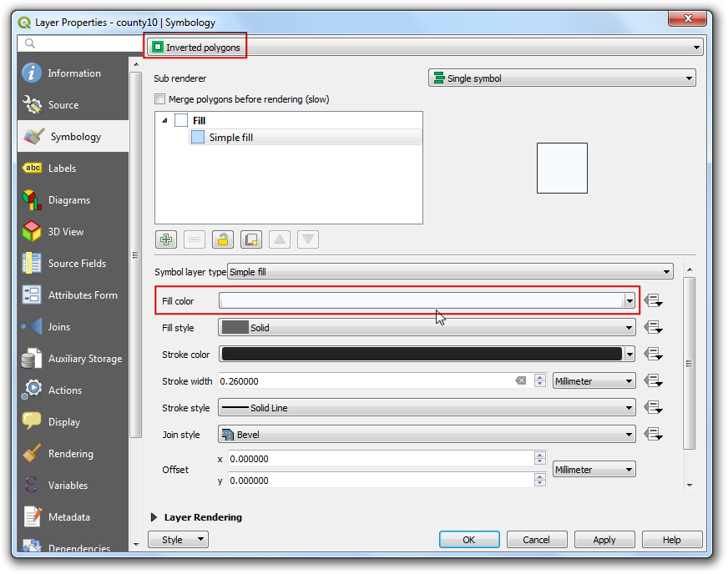Open the Single symbol sub renderer dropdown
This screenshot has height=574, width=728.
point(562,78)
